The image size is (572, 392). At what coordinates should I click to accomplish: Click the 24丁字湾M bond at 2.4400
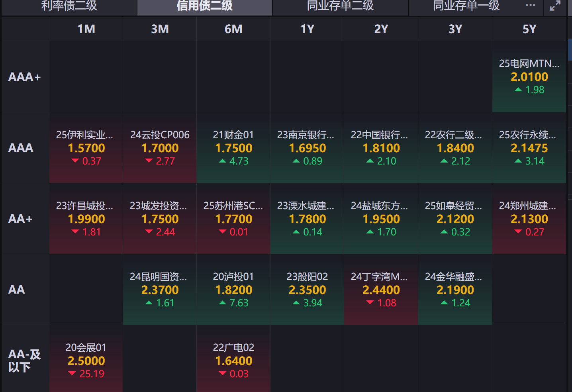tap(381, 290)
